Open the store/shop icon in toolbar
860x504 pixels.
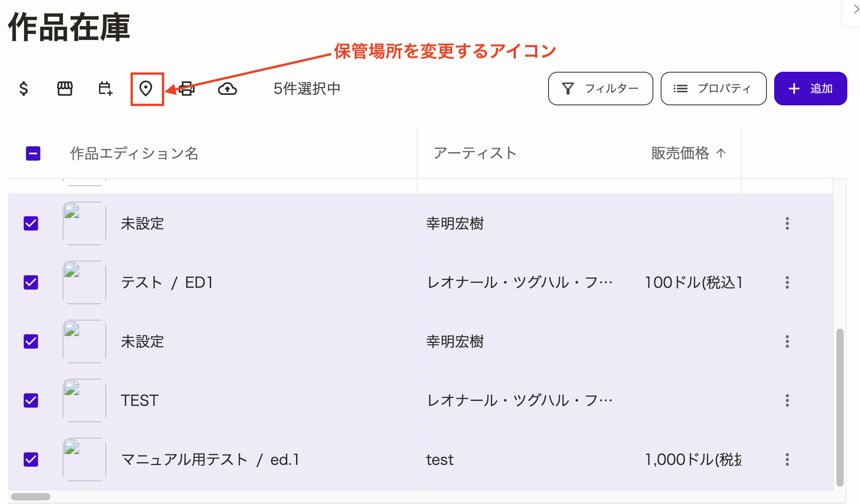[65, 89]
